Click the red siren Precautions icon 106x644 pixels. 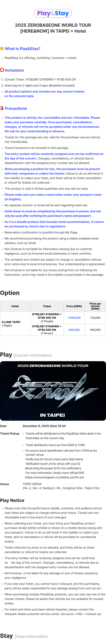[x=2, y=108]
